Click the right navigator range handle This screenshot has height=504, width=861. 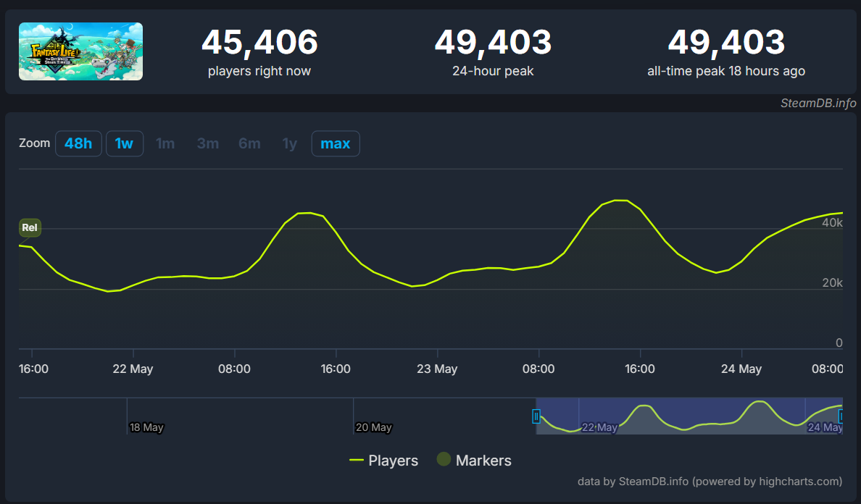841,416
